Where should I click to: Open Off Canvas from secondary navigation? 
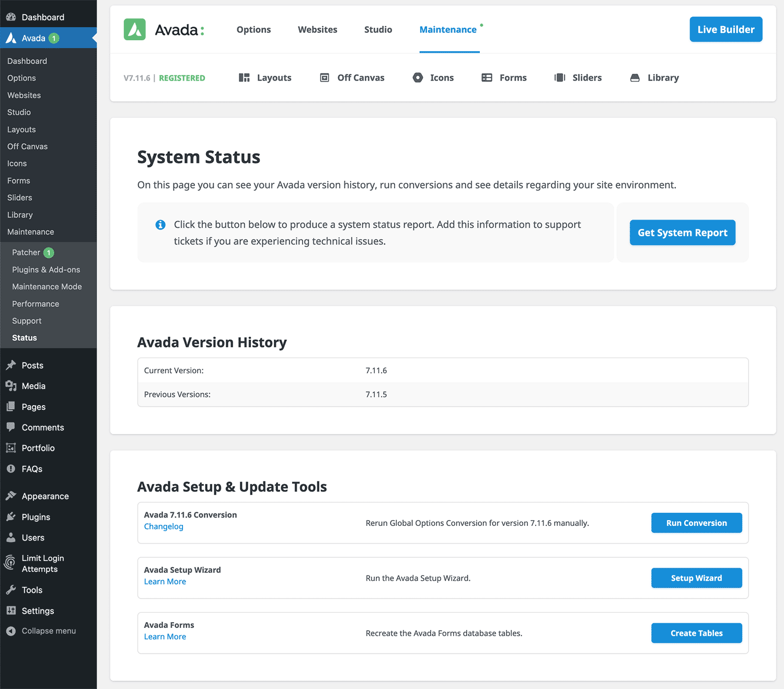point(352,77)
